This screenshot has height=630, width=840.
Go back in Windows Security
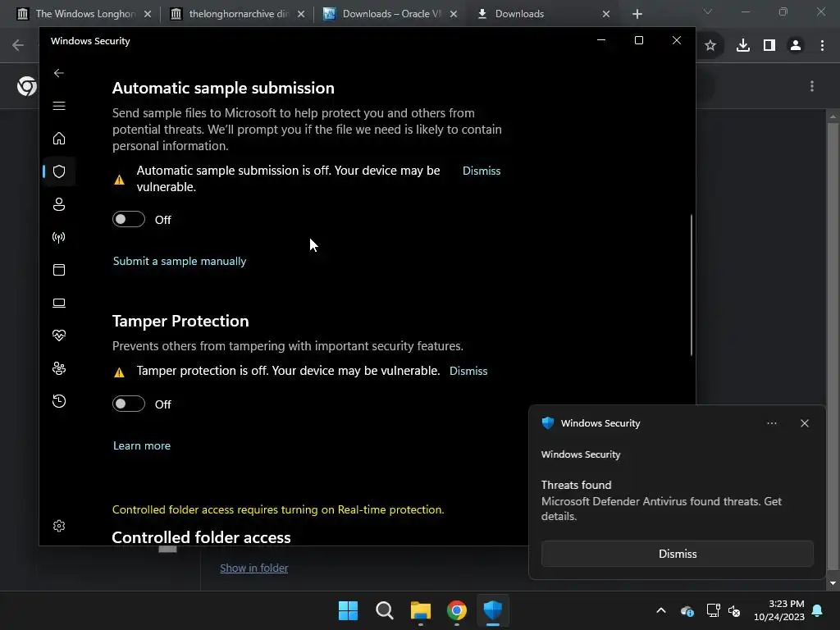(59, 73)
